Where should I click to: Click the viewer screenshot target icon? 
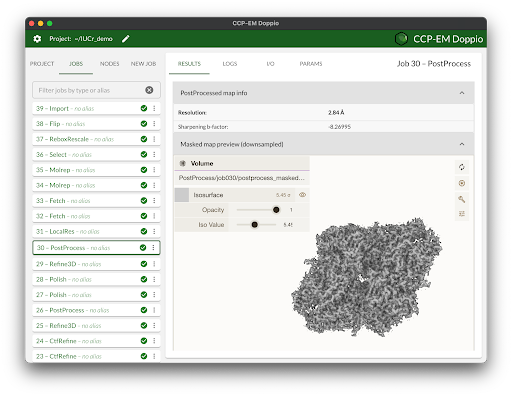(x=462, y=183)
